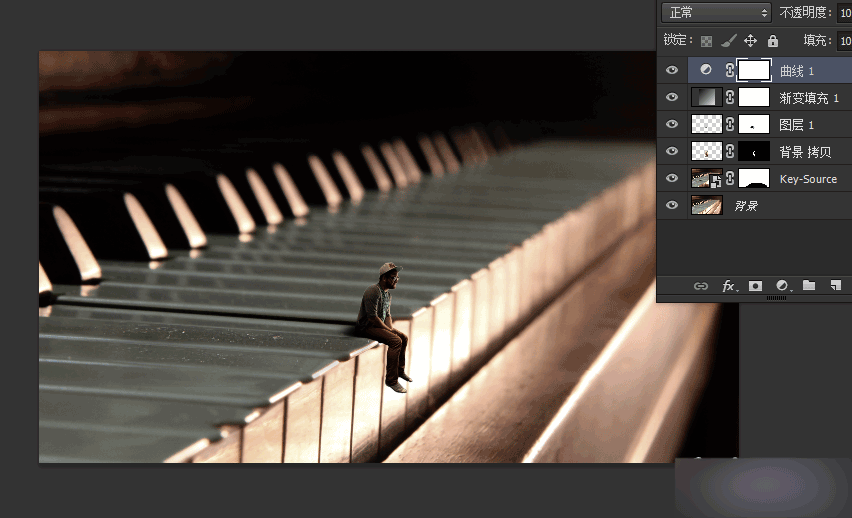Select the 背景 拷贝 layer name
Screen dimensions: 852x518
pyautogui.click(x=805, y=152)
